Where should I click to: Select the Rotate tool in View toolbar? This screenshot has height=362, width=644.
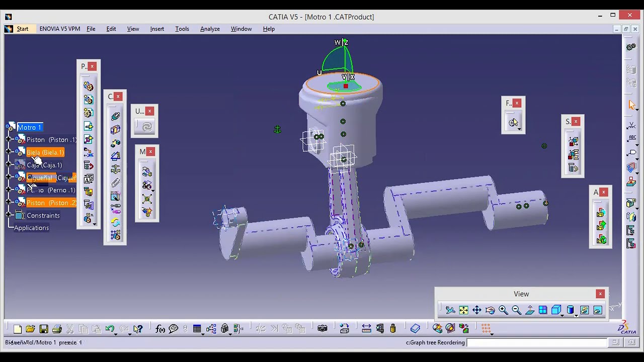490,310
